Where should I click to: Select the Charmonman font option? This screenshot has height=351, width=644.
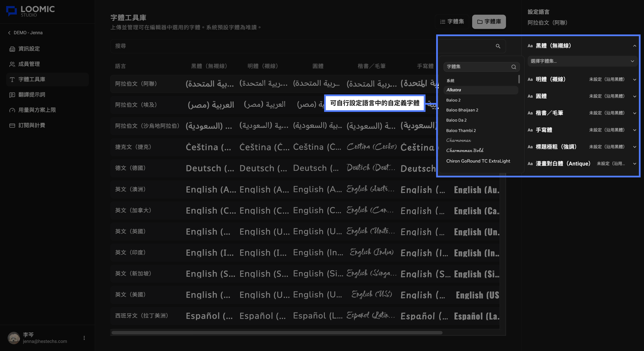(x=481, y=140)
